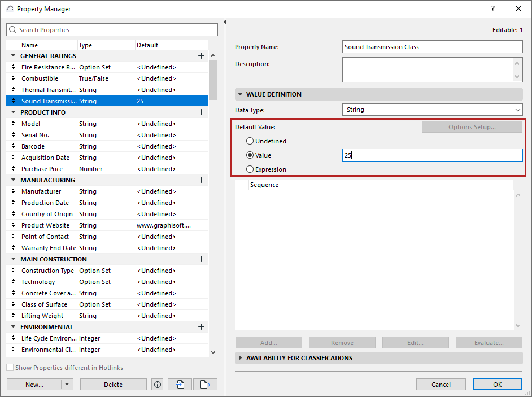Collapse the General Ratings group
Image resolution: width=532 pixels, height=397 pixels.
[x=13, y=56]
